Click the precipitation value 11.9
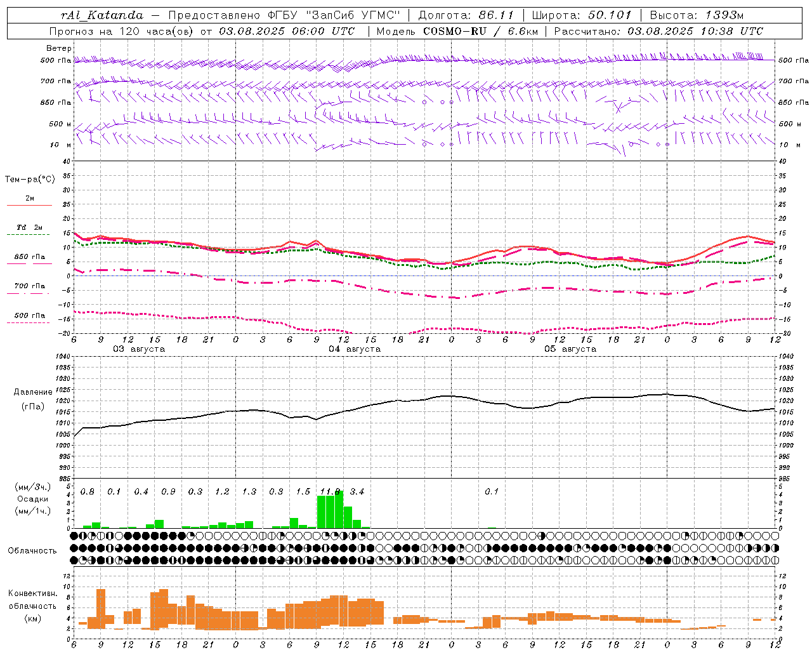Screen dimensions: 812x650 point(331,492)
